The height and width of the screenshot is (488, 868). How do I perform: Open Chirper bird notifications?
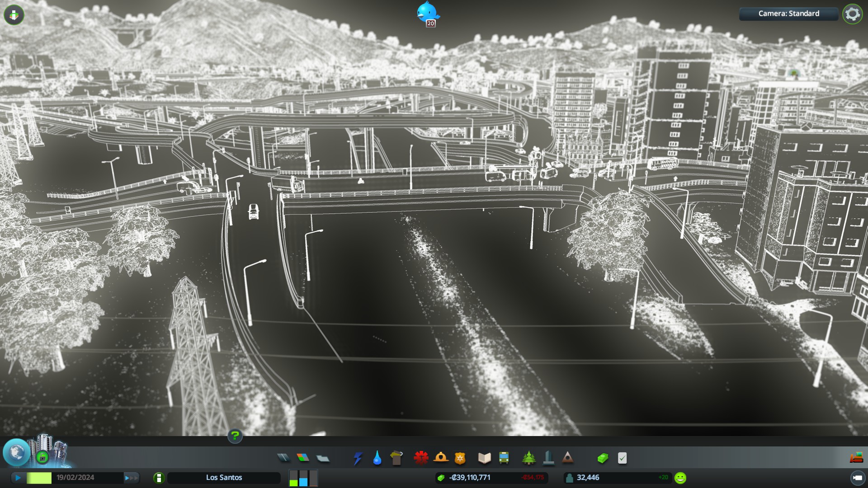click(x=427, y=12)
